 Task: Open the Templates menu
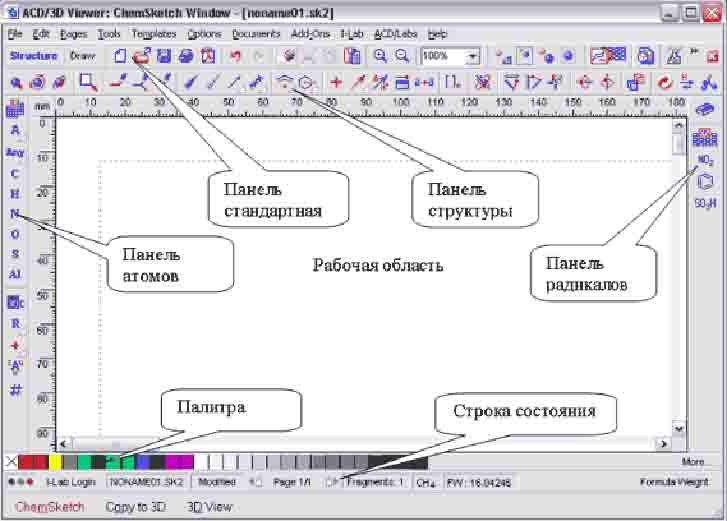coord(154,34)
